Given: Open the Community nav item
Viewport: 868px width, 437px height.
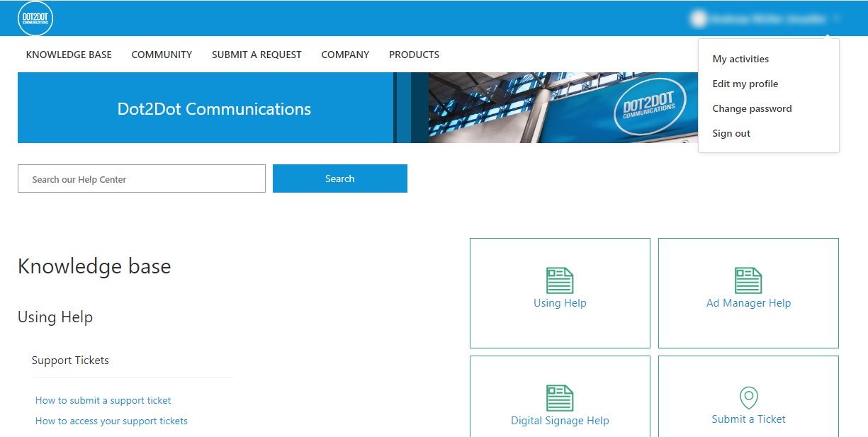Looking at the screenshot, I should (162, 55).
